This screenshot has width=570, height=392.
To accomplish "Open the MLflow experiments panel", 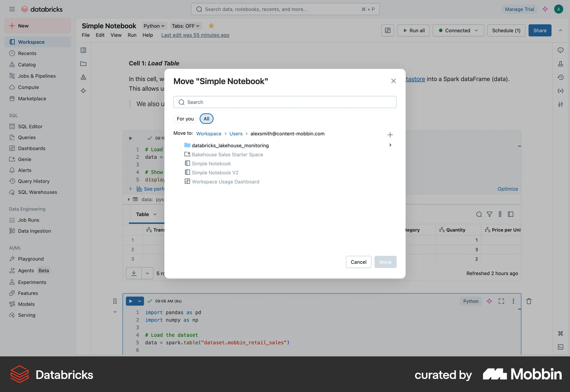I will [x=561, y=64].
